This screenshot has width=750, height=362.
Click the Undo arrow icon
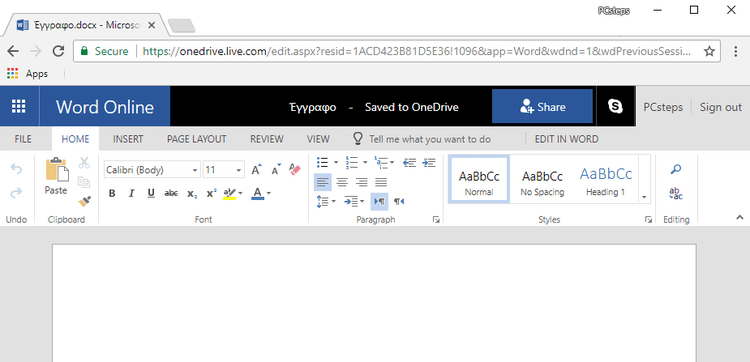(x=16, y=169)
